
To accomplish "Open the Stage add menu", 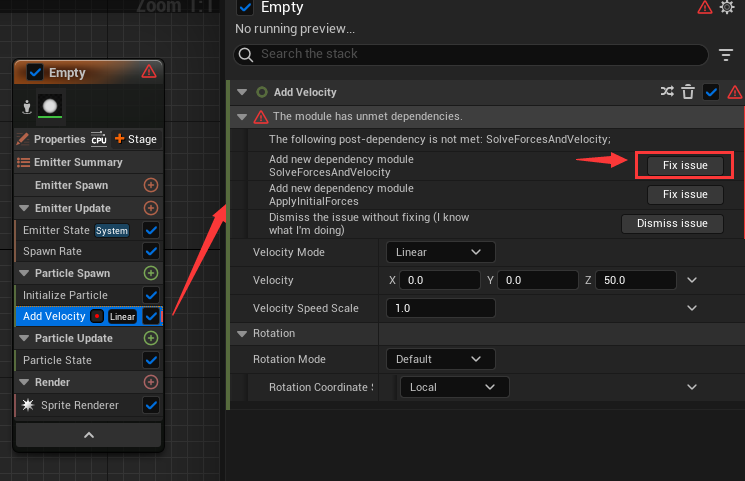I will click(135, 139).
